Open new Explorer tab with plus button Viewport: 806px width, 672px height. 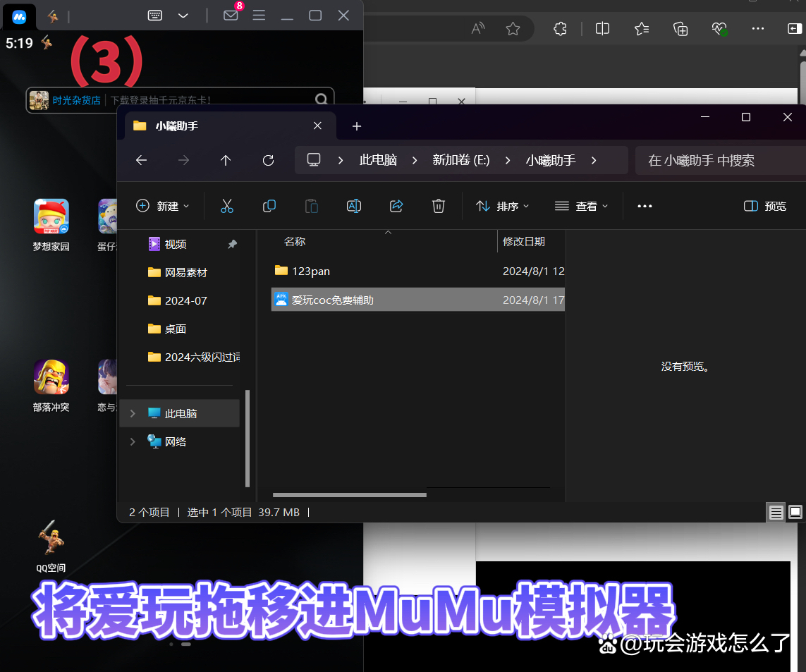(357, 126)
